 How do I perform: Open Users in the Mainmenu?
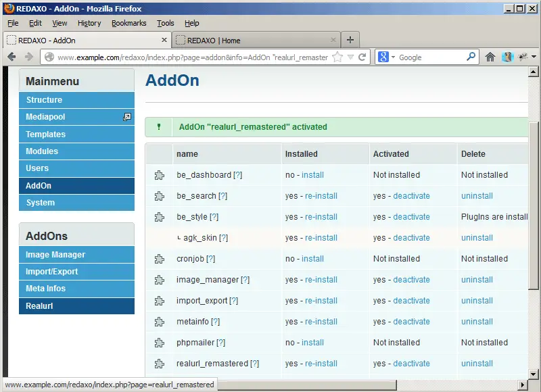click(x=76, y=168)
